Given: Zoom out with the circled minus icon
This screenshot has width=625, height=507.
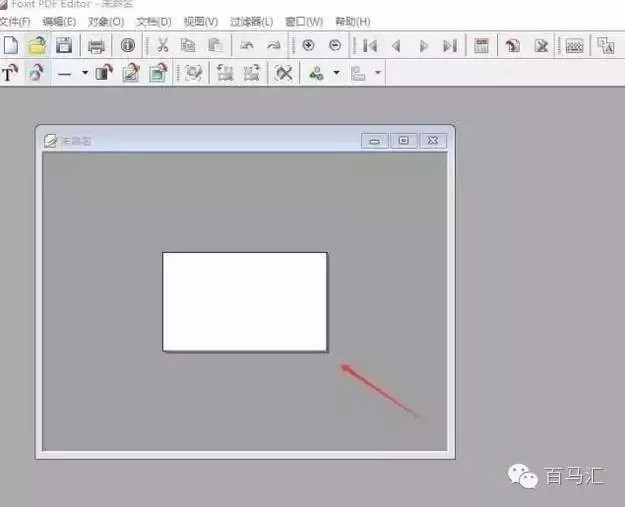Looking at the screenshot, I should pos(335,45).
